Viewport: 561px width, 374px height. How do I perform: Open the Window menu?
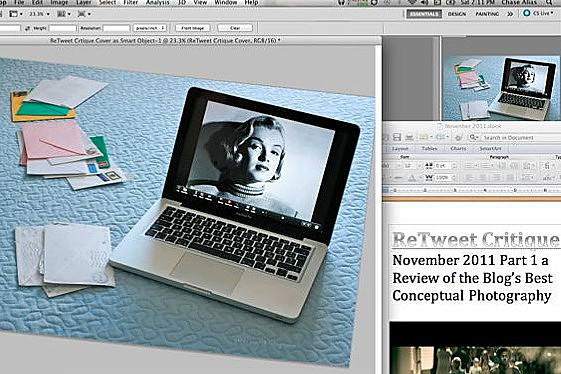(x=225, y=3)
